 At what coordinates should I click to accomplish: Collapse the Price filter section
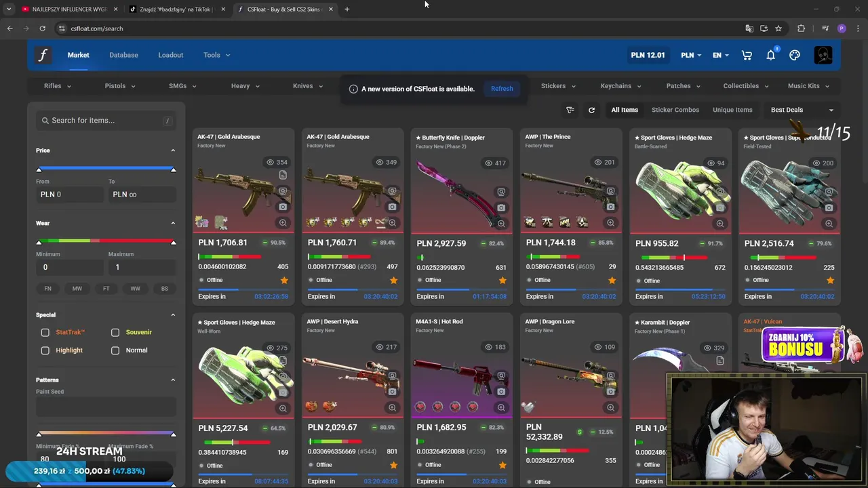pos(173,150)
